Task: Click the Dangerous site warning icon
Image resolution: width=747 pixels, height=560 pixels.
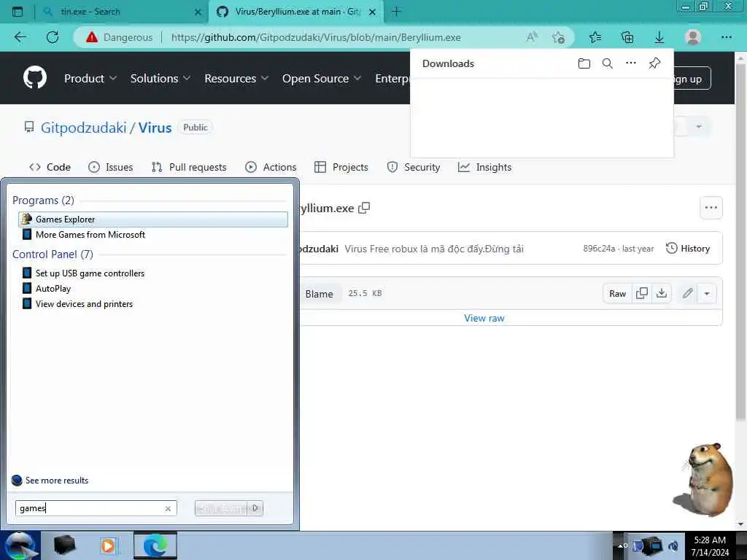Action: coord(91,37)
